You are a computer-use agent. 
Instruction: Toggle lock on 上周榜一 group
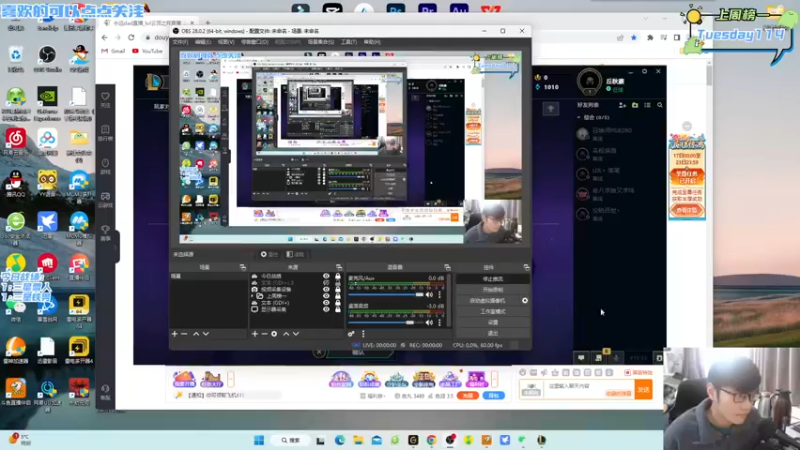[337, 296]
